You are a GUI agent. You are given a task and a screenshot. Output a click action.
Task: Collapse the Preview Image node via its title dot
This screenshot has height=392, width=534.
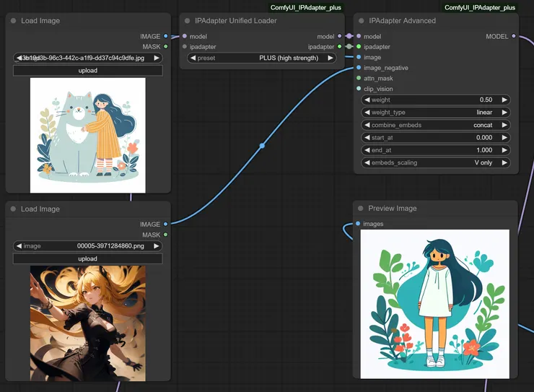pyautogui.click(x=360, y=209)
